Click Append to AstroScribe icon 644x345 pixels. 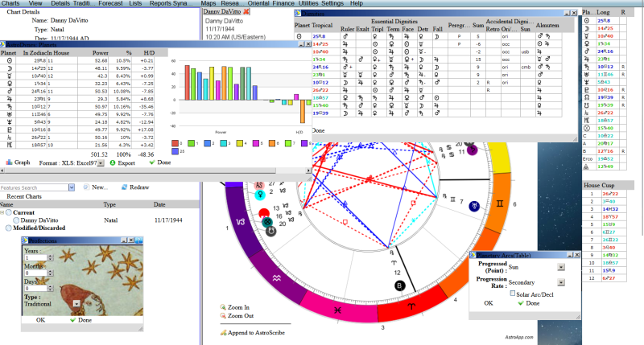(223, 332)
